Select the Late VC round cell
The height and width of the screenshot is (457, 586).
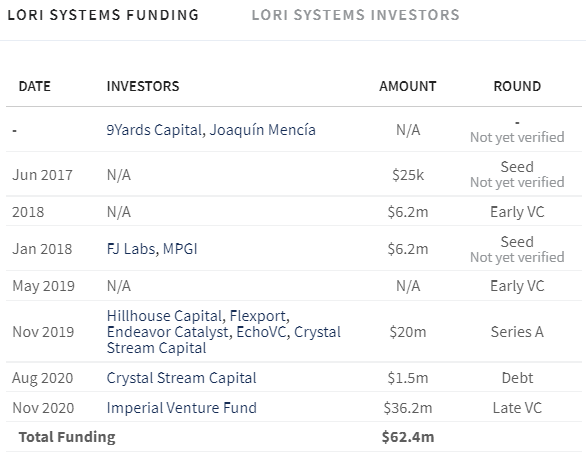pos(517,408)
